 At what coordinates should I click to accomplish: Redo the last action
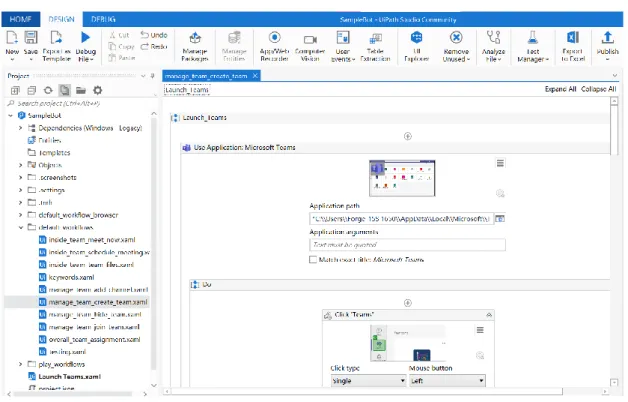154,47
